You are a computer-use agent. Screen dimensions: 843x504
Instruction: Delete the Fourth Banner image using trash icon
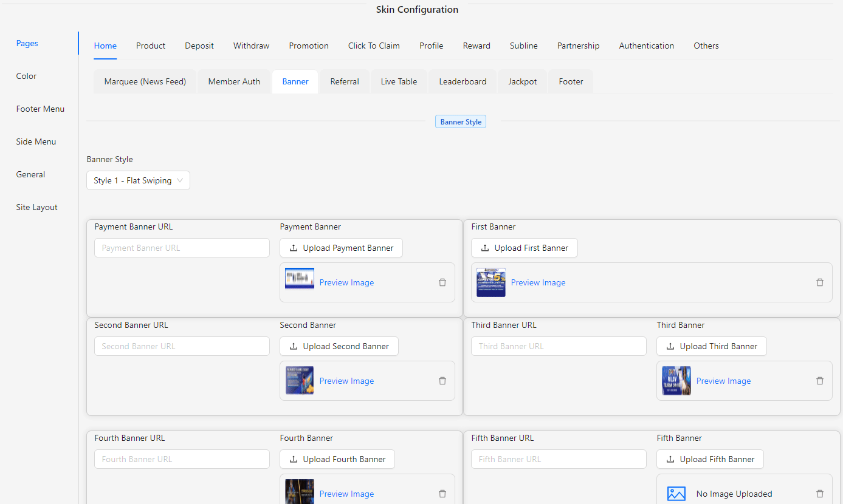[x=442, y=494]
